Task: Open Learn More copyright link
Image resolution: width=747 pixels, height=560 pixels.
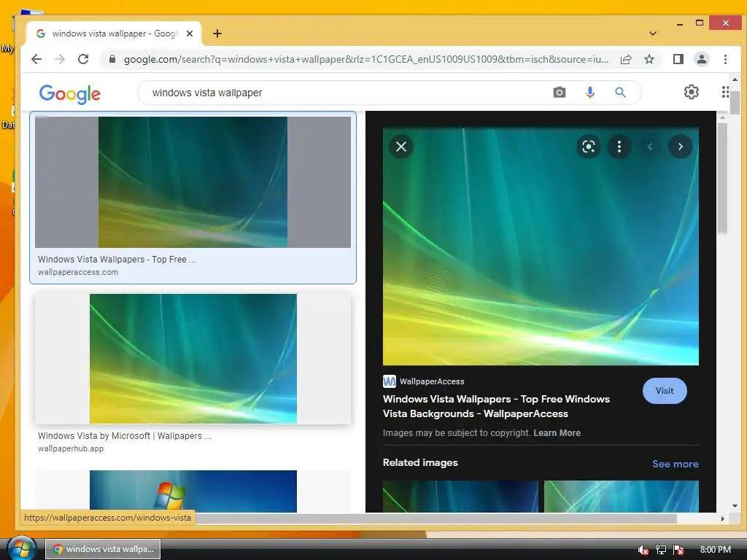Action: (x=557, y=433)
